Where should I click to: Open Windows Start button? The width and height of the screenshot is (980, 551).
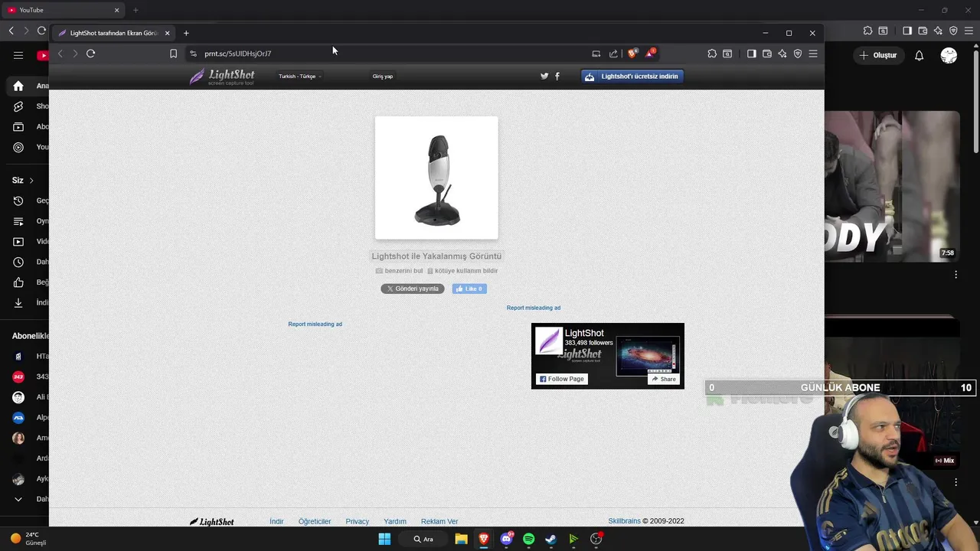pos(384,539)
